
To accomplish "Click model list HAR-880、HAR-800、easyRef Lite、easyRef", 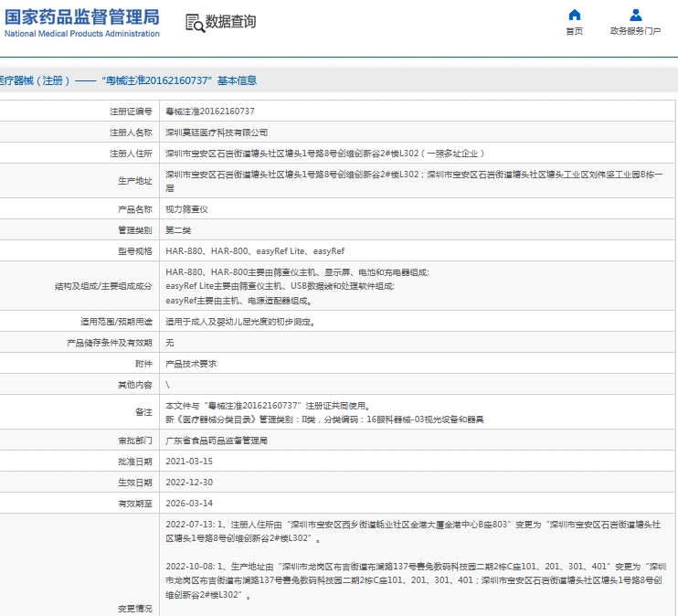I will pos(255,251).
